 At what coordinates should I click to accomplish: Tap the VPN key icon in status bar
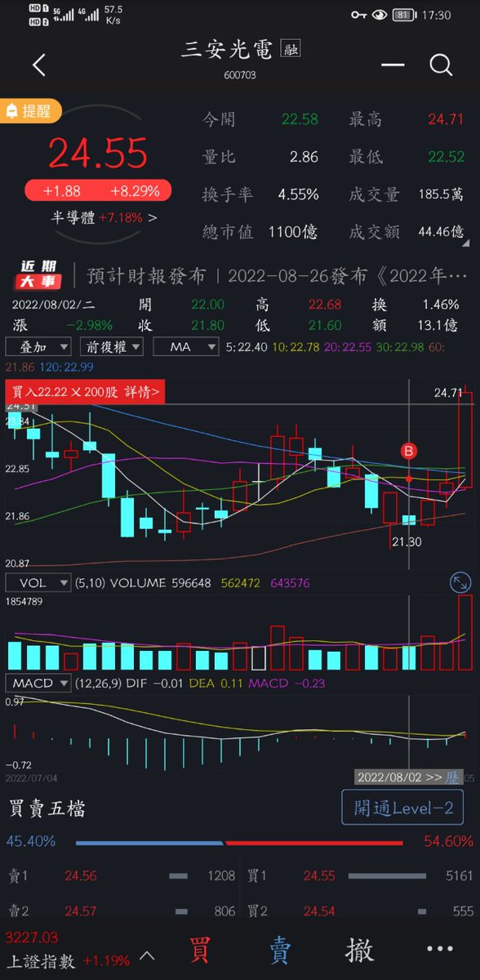tap(359, 15)
